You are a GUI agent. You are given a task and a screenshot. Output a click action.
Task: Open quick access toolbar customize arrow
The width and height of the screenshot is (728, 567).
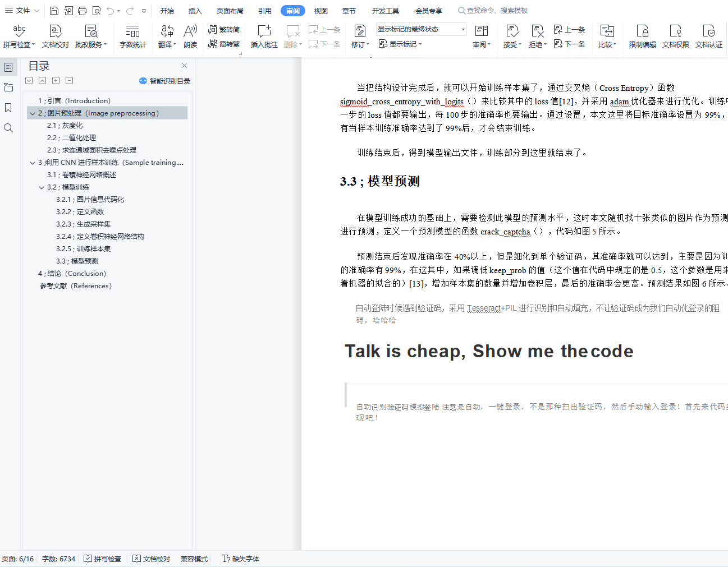pos(144,11)
